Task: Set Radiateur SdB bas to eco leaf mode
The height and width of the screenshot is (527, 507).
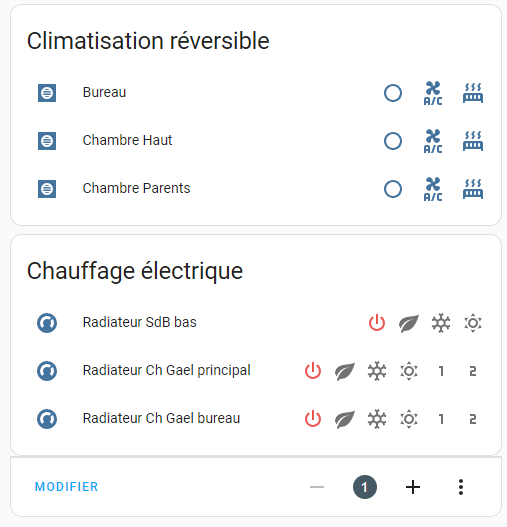Action: coord(409,323)
